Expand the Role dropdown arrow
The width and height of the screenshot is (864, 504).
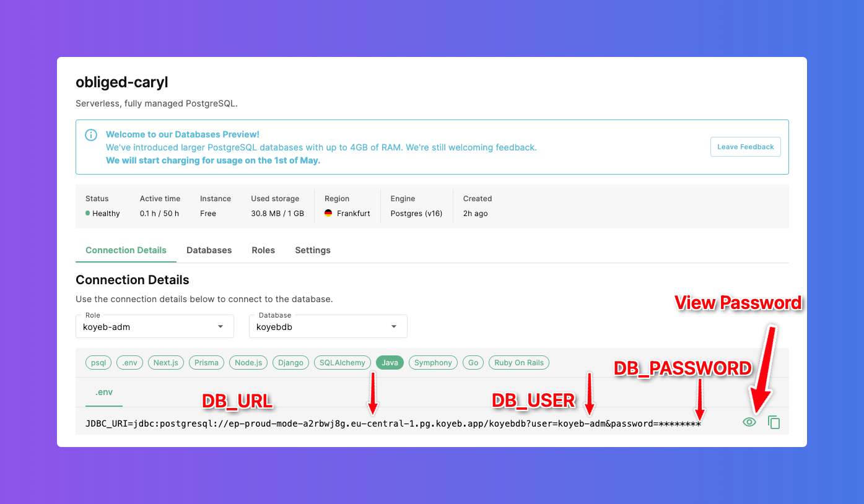click(x=220, y=327)
